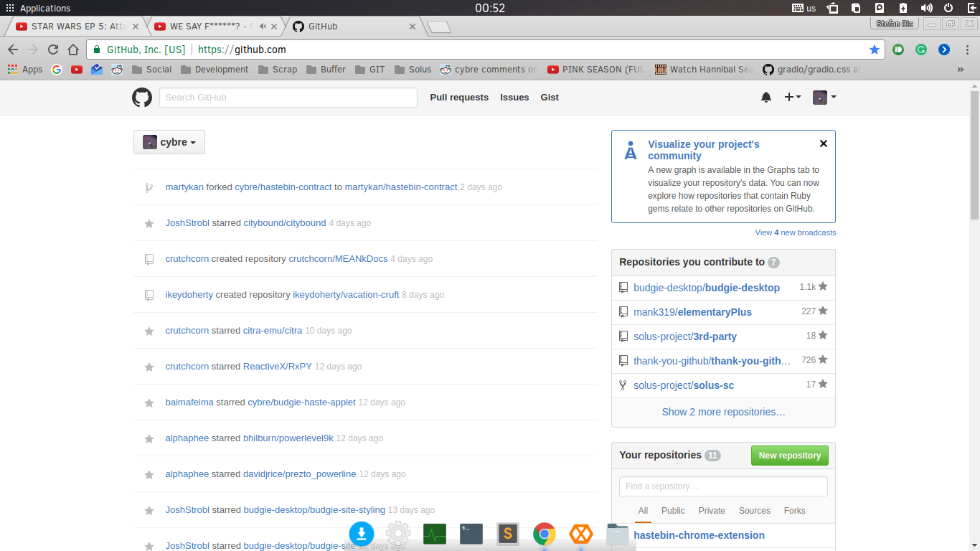Open citybound/citybound repository link
This screenshot has height=551, width=980.
[285, 223]
